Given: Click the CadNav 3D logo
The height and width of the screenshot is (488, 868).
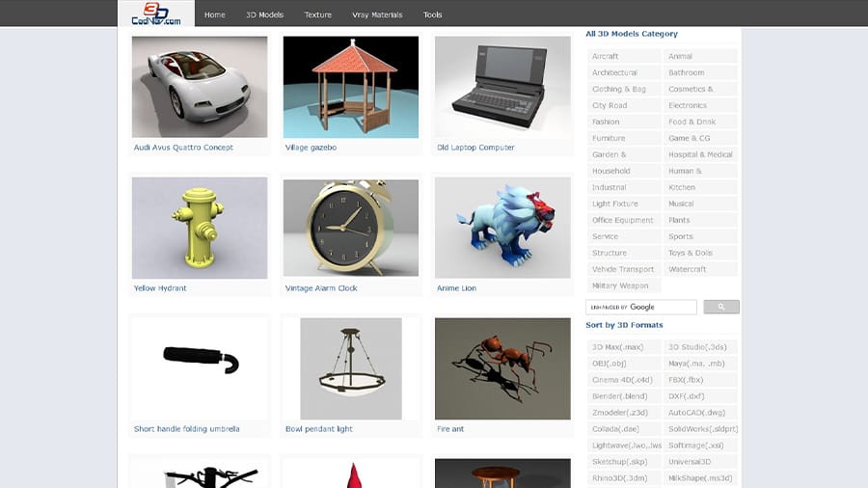Looking at the screenshot, I should coord(156,14).
